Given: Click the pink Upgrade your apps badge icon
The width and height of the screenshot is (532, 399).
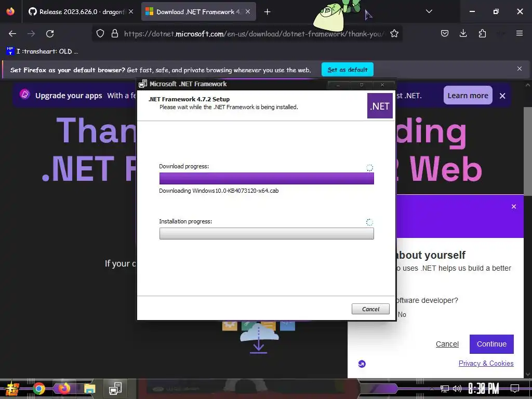Looking at the screenshot, I should (x=25, y=95).
